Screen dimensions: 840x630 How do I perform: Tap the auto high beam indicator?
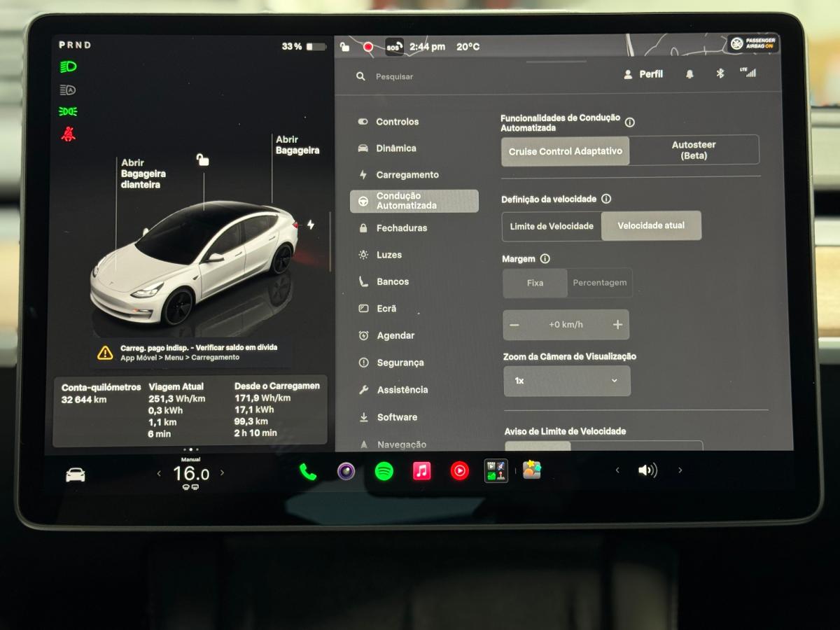68,90
